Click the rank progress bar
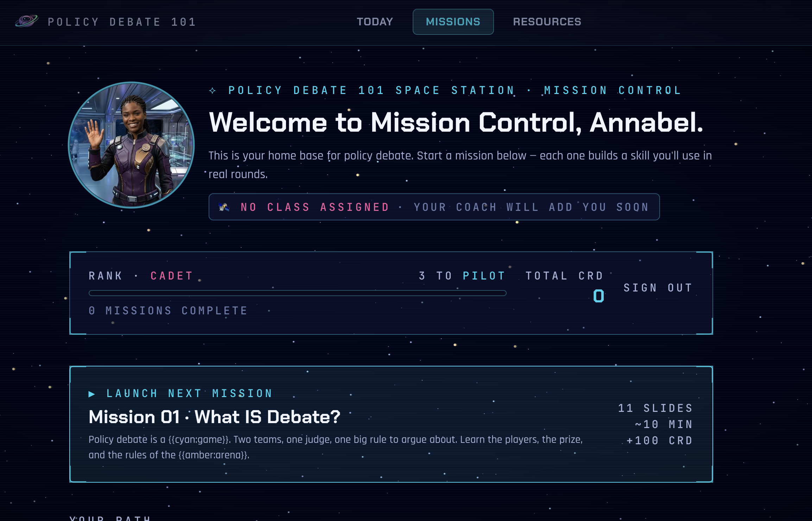 click(298, 293)
